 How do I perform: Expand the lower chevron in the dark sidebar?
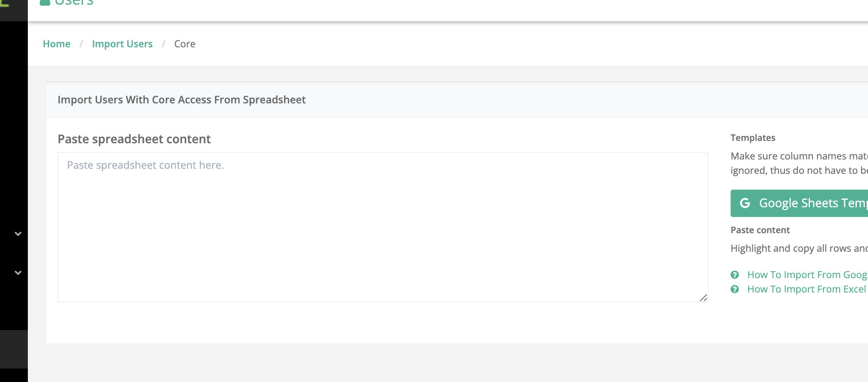tap(17, 273)
